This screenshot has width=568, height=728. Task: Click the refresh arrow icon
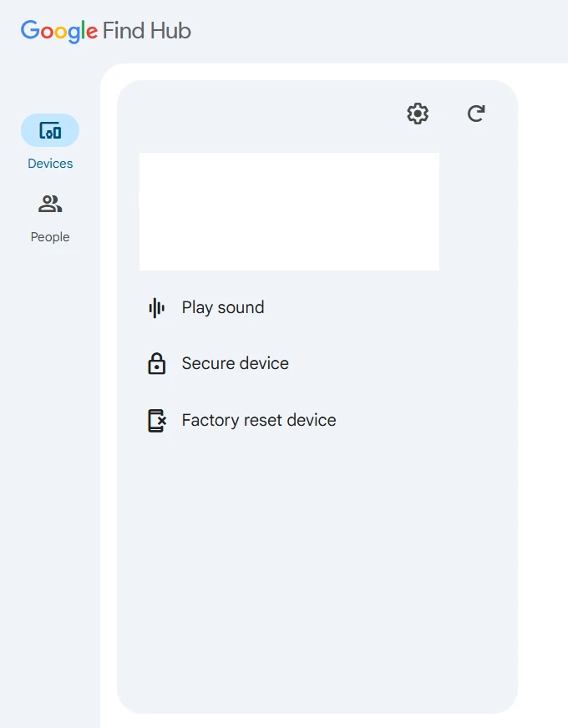pyautogui.click(x=476, y=114)
